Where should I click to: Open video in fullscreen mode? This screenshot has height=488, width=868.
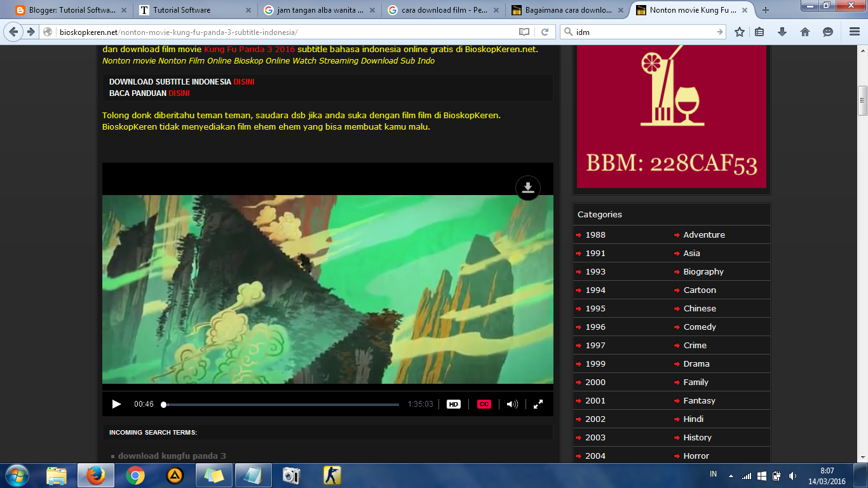(x=538, y=404)
